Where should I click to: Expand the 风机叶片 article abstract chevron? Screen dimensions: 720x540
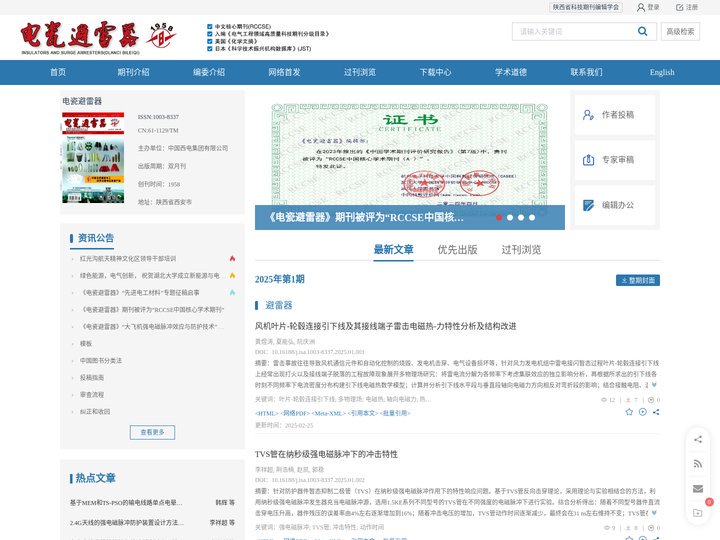pyautogui.click(x=654, y=385)
